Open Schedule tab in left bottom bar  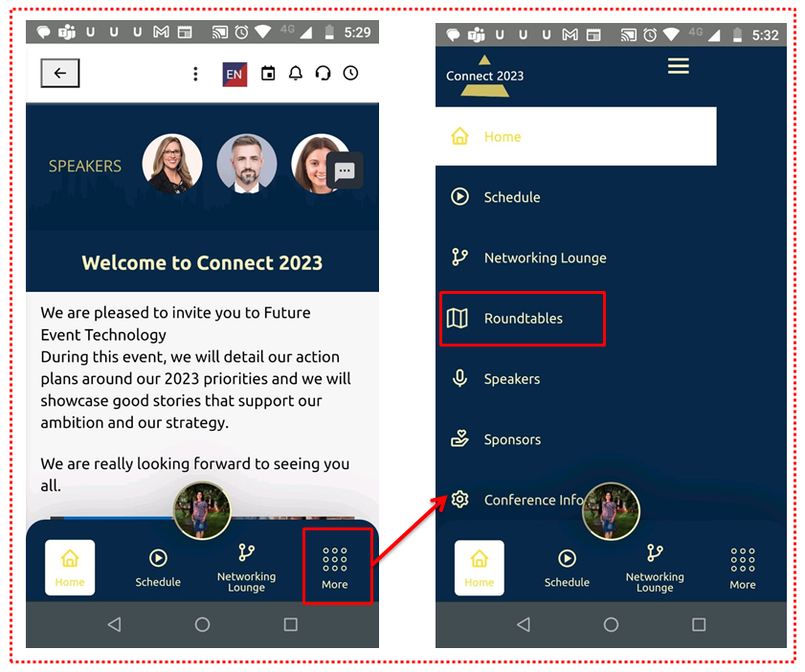[x=158, y=568]
